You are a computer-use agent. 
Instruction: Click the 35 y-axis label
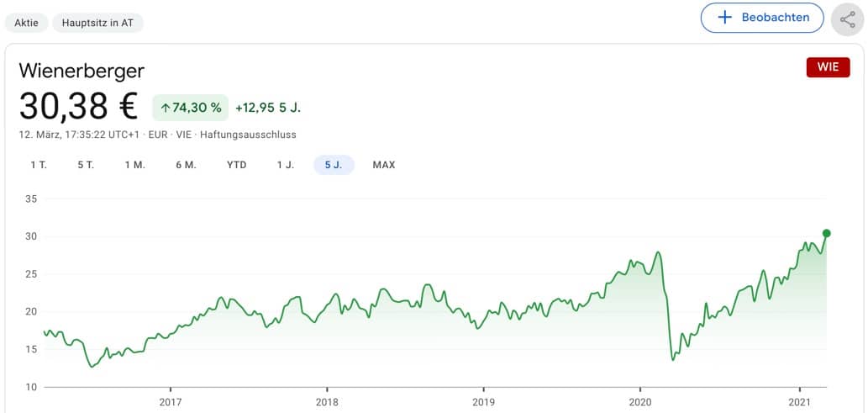31,199
